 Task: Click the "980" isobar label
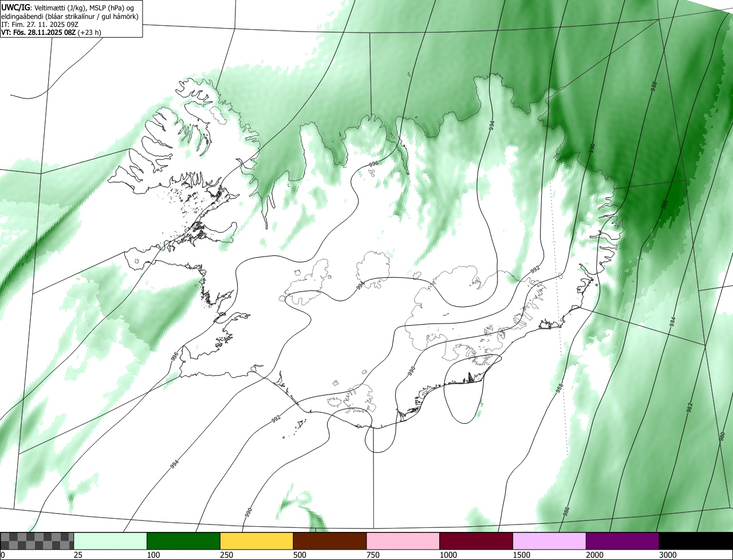tap(722, 437)
